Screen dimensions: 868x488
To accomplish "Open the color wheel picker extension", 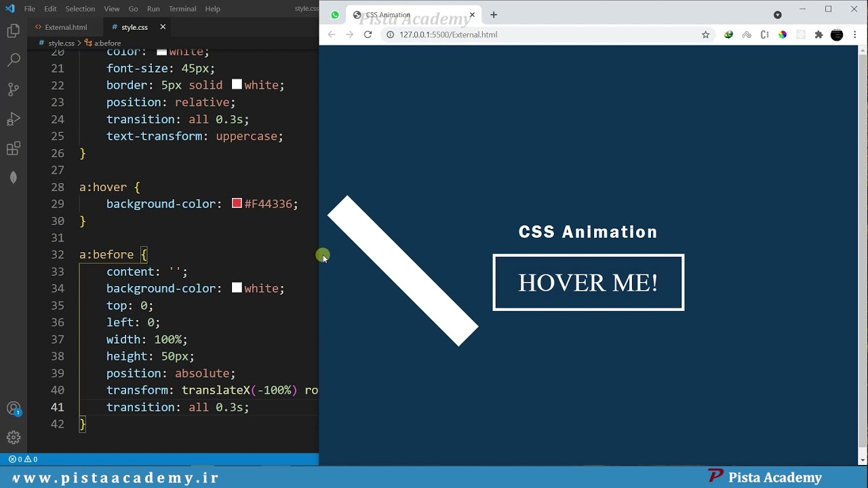I will 783,35.
